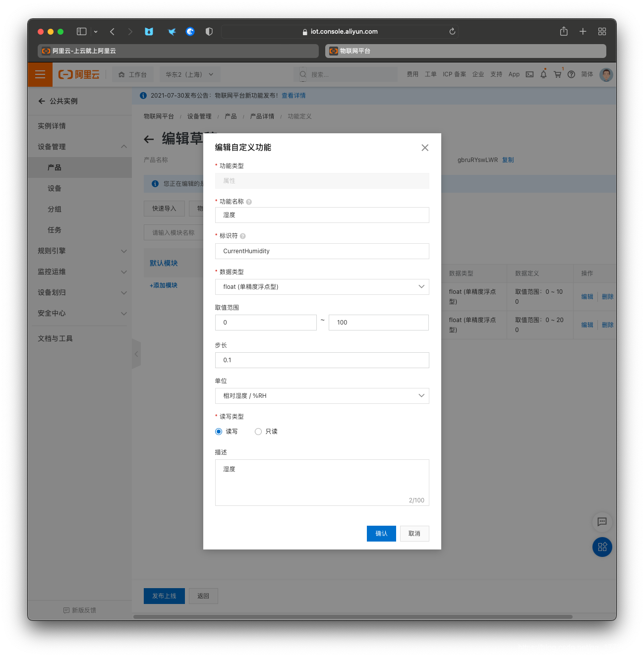644x657 pixels.
Task: Open the 单位 relative humidity dropdown
Action: 322,396
